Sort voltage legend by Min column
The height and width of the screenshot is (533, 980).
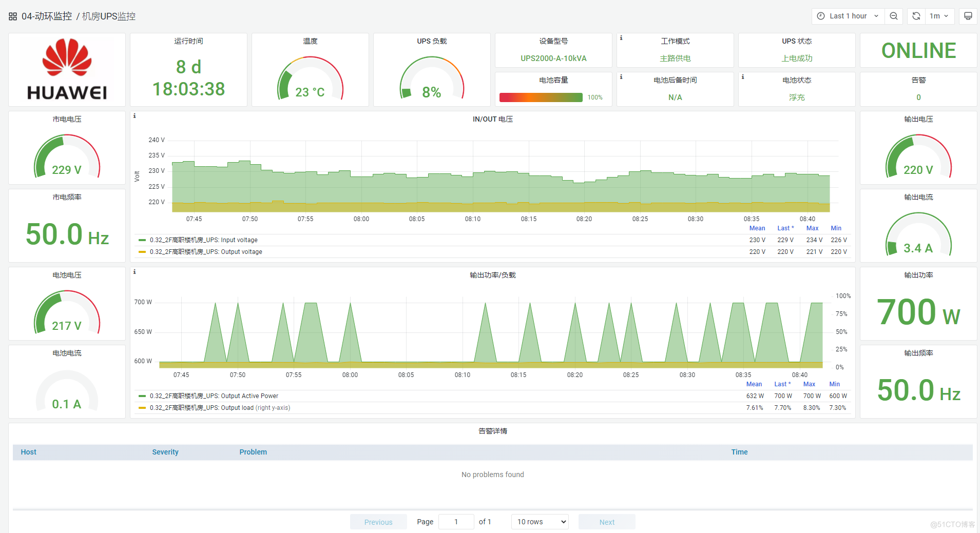tap(836, 228)
